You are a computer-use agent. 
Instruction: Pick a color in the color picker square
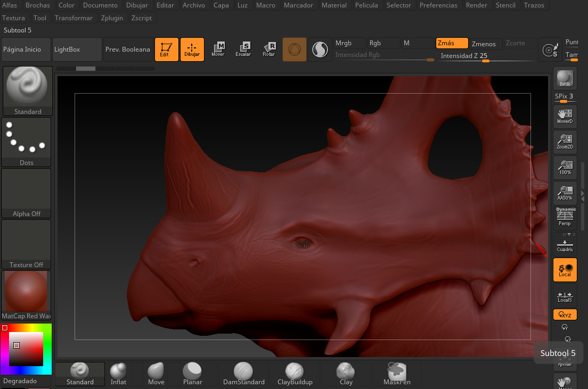point(26,349)
